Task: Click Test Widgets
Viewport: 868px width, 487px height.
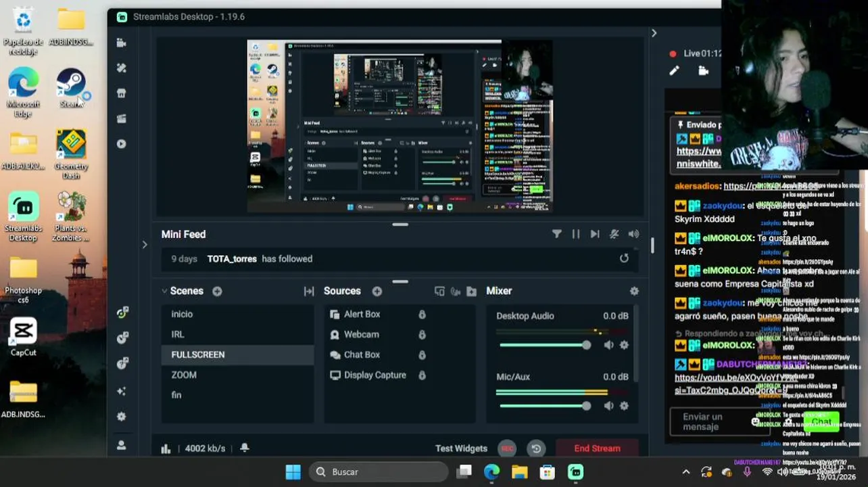Action: coord(461,448)
